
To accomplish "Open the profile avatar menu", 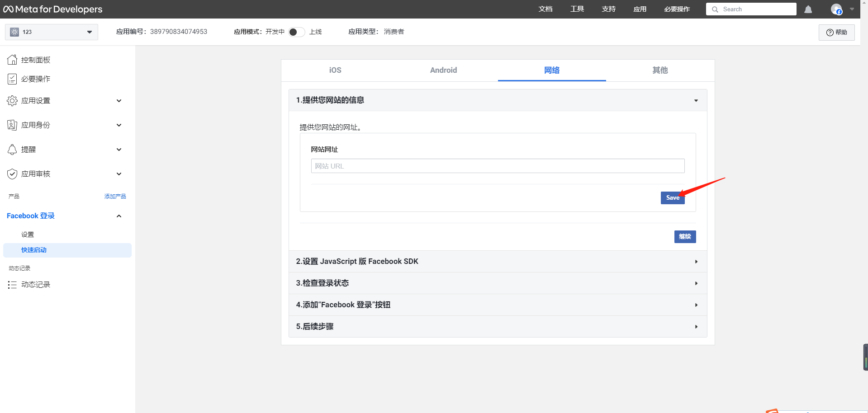I will click(x=836, y=9).
